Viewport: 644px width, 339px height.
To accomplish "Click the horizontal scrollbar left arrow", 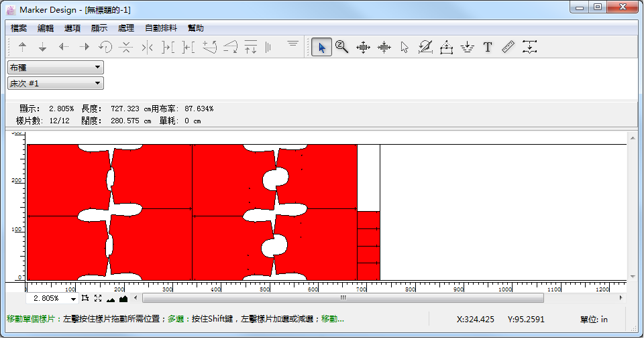I will click(x=136, y=298).
